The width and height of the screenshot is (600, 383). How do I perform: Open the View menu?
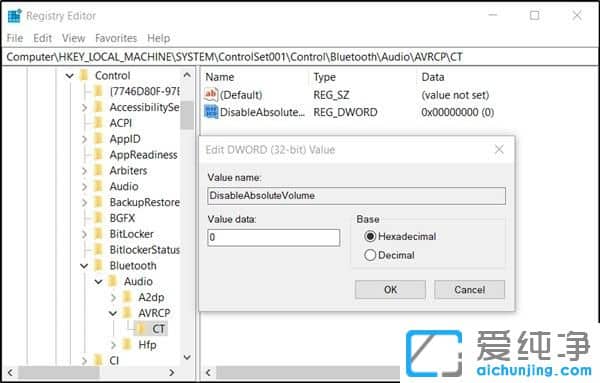pyautogui.click(x=73, y=38)
